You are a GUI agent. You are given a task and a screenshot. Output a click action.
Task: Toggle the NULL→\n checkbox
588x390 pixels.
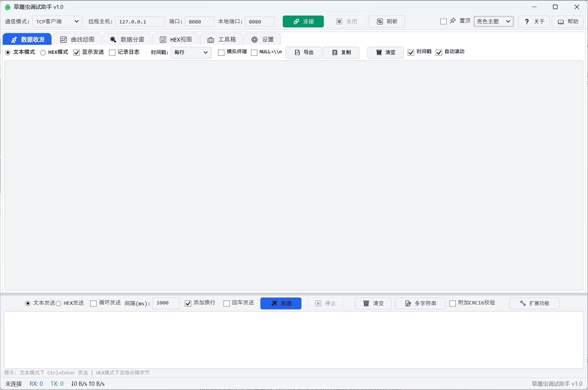click(254, 53)
